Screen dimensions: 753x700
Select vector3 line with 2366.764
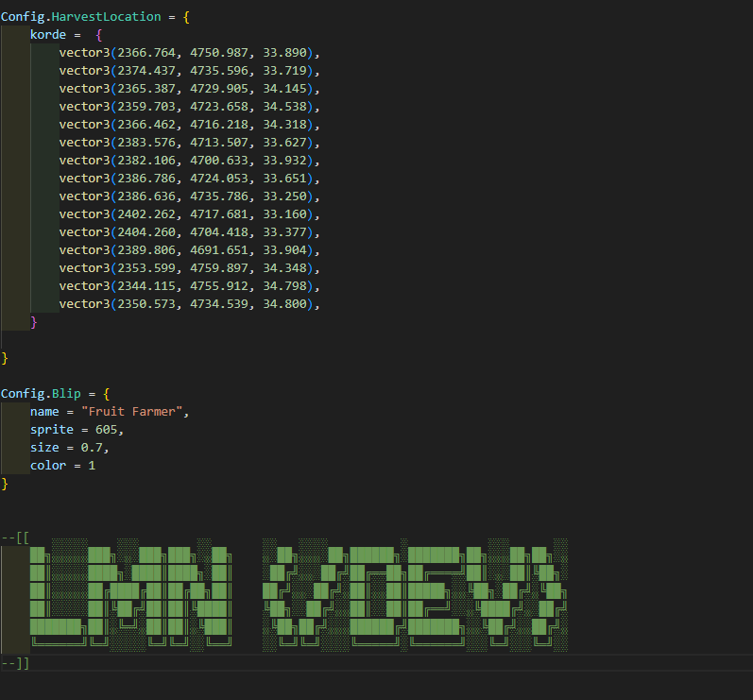(189, 53)
